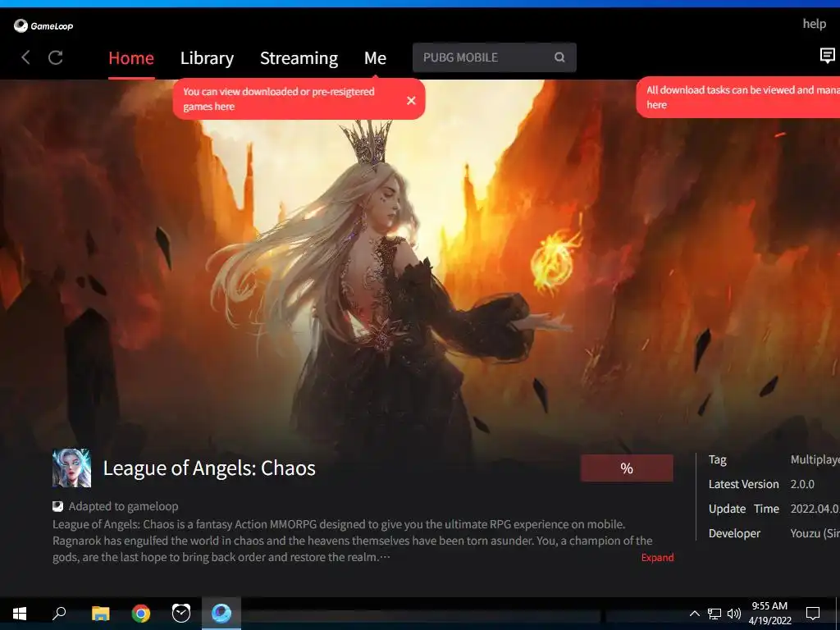
Task: Click the Latest Version 2.0.0 value
Action: click(802, 484)
